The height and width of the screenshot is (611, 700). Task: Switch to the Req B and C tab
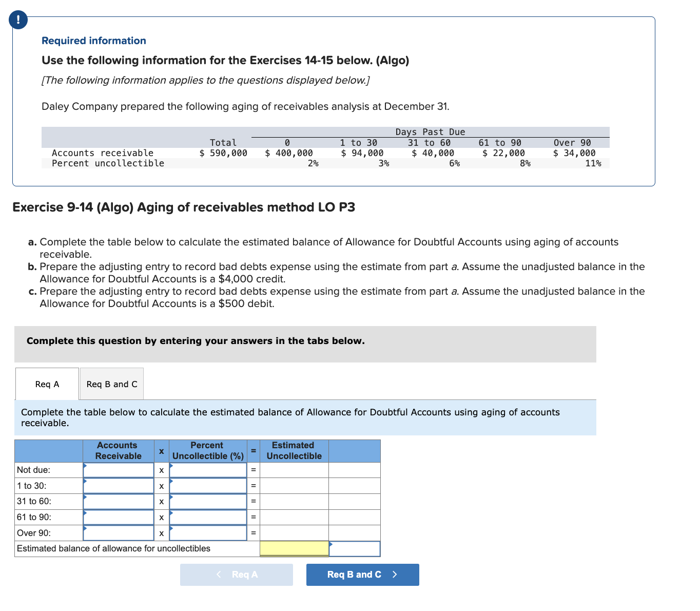coord(111,384)
